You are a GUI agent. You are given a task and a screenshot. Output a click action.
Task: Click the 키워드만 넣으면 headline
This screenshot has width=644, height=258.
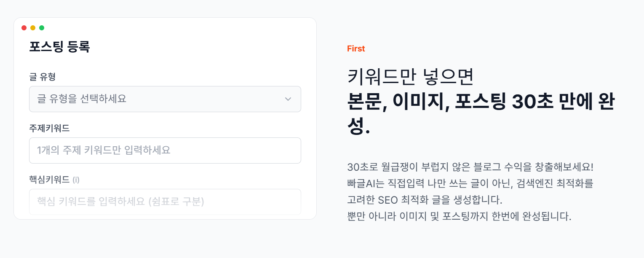[x=411, y=76]
